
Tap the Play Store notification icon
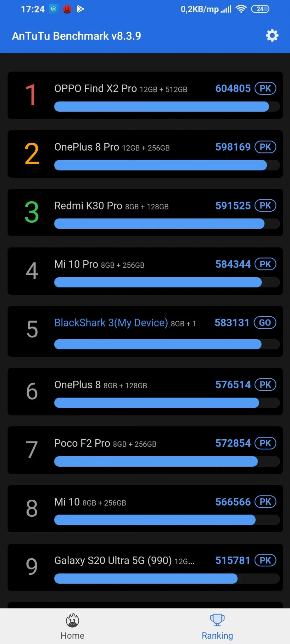[x=81, y=9]
